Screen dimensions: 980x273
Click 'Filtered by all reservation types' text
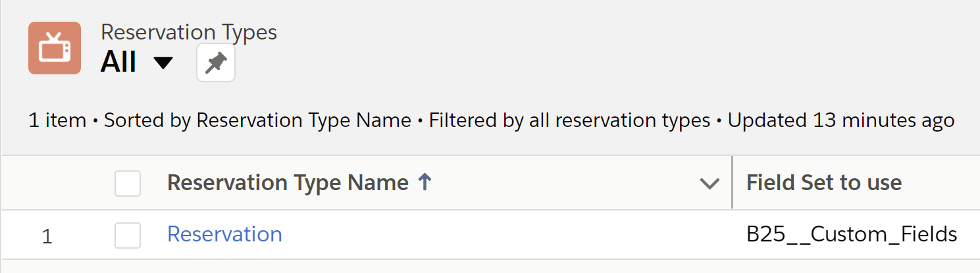click(x=569, y=121)
